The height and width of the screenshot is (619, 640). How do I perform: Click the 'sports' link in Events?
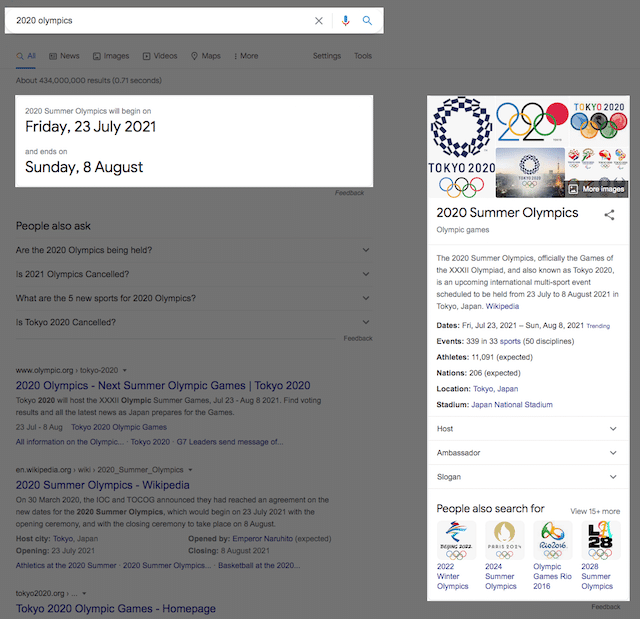point(510,341)
